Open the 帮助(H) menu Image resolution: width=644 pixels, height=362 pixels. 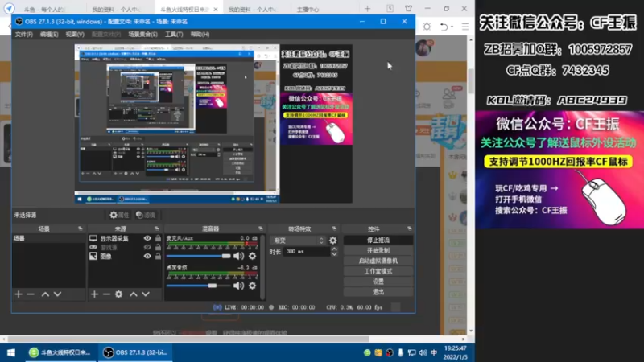coord(200,35)
